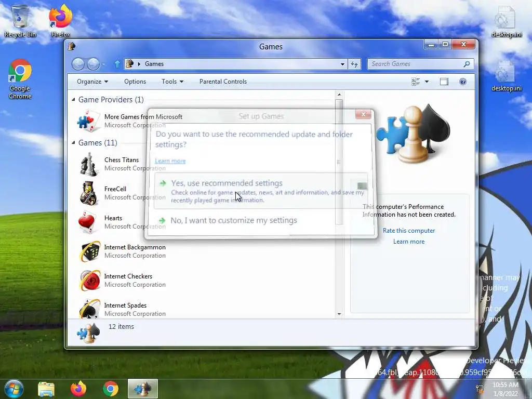Open Parental Controls from the toolbar

click(223, 82)
